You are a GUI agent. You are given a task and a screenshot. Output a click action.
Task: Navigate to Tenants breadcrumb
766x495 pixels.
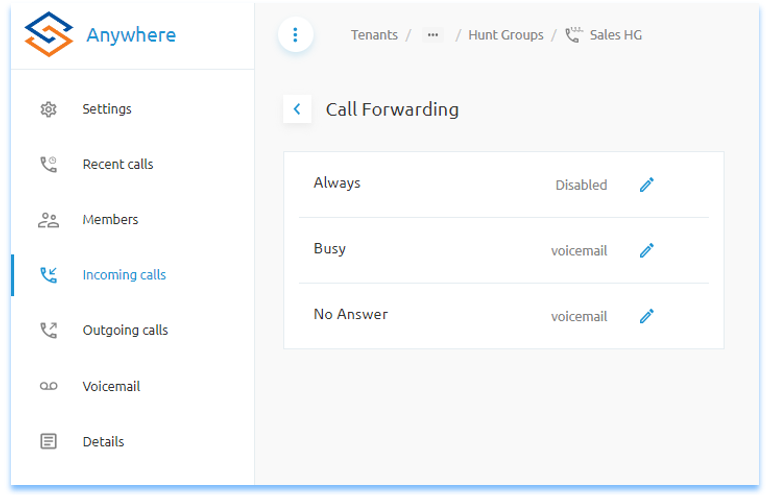(374, 35)
